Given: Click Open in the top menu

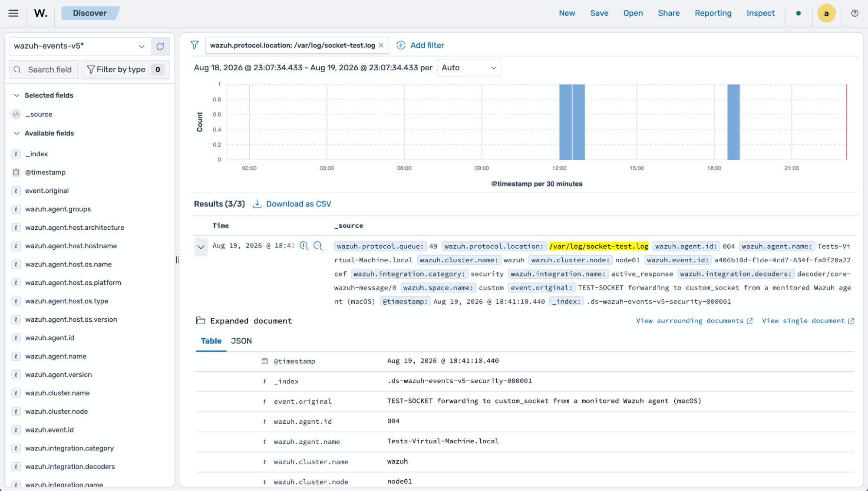Looking at the screenshot, I should pos(633,13).
